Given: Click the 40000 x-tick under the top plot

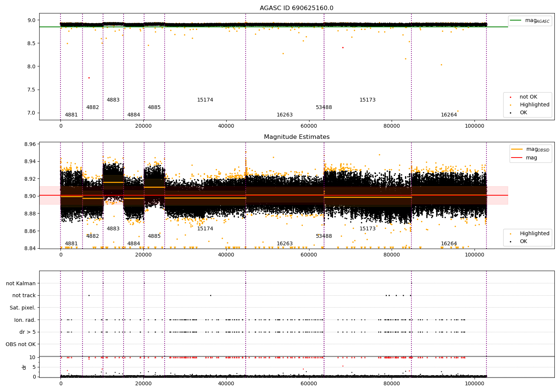Looking at the screenshot, I should (226, 126).
